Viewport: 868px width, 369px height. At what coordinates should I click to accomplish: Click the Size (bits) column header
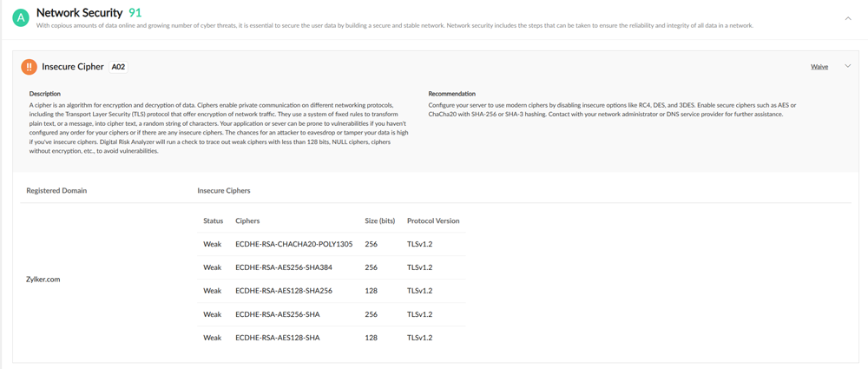point(379,221)
